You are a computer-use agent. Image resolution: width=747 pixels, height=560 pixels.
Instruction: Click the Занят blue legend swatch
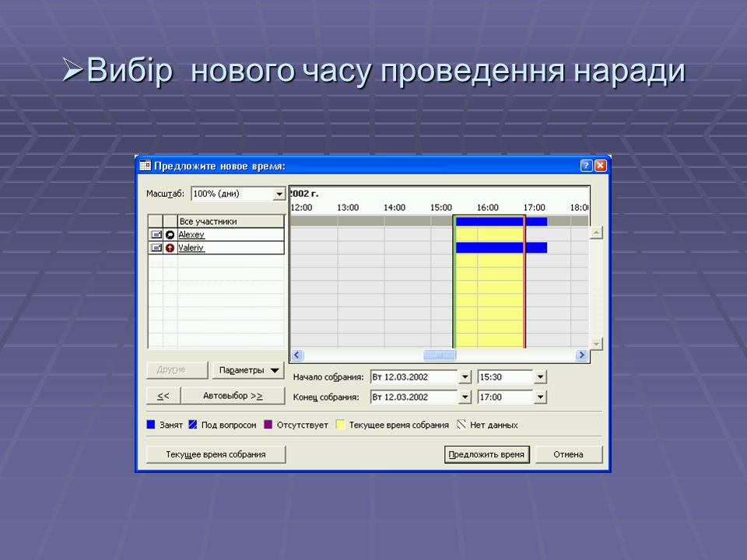(x=151, y=425)
